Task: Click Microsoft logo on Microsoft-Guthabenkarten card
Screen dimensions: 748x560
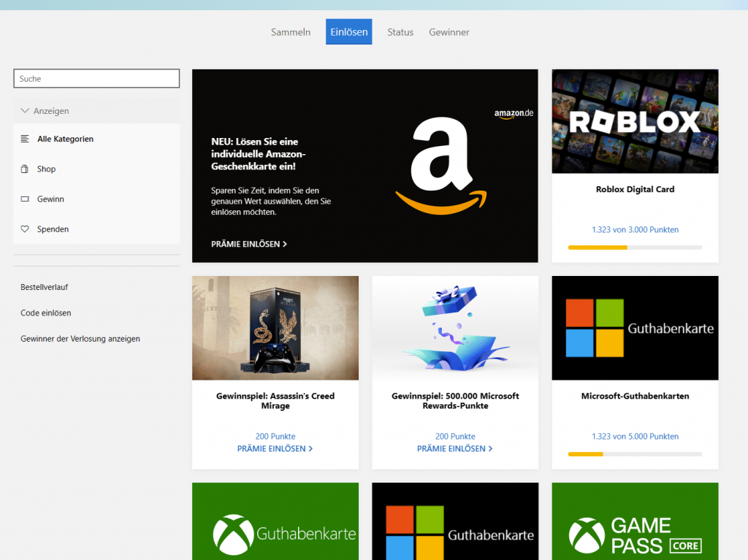Action: pyautogui.click(x=595, y=328)
